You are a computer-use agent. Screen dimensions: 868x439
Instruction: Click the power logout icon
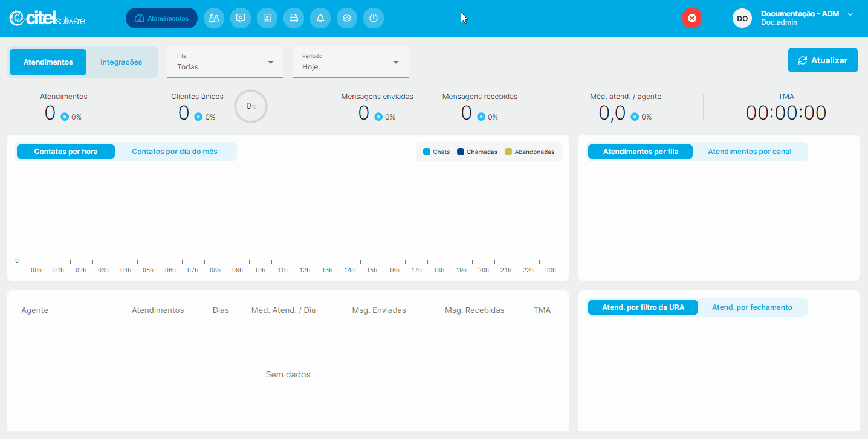[374, 18]
